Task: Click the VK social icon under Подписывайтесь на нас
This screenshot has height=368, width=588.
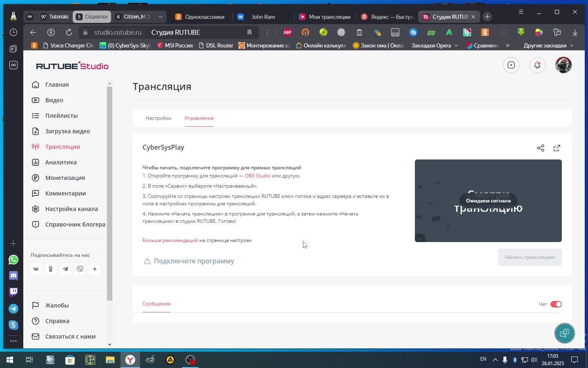Action: pyautogui.click(x=36, y=269)
